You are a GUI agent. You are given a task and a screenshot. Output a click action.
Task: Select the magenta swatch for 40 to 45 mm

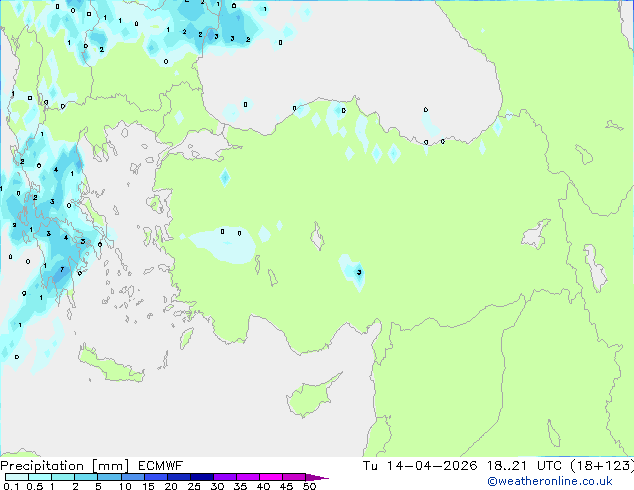point(271,477)
